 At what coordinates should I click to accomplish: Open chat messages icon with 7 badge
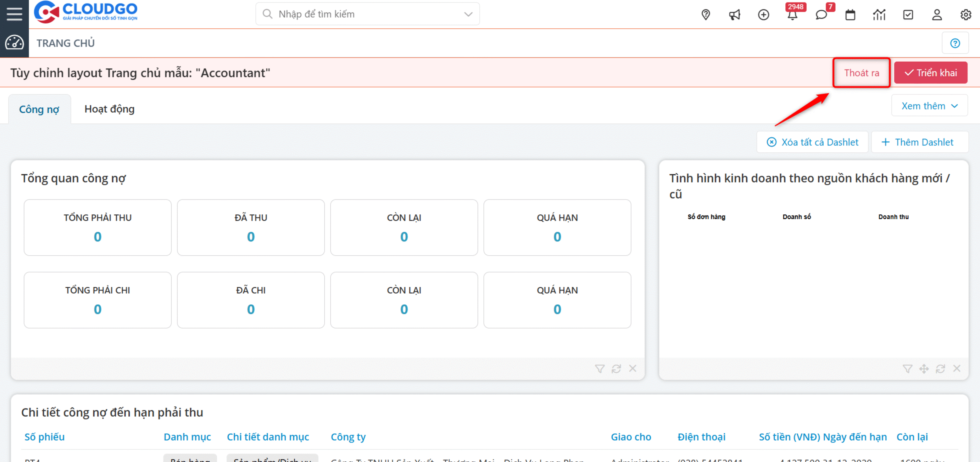pos(822,14)
